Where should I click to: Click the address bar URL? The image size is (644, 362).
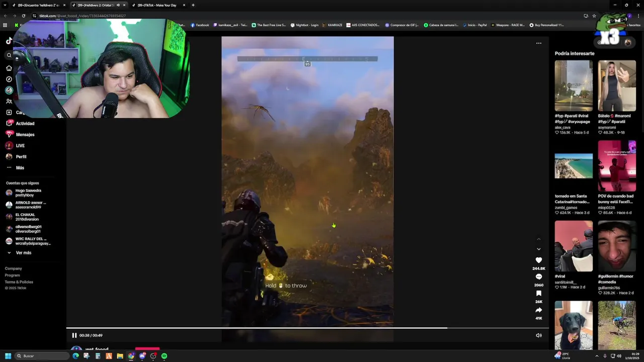83,16
